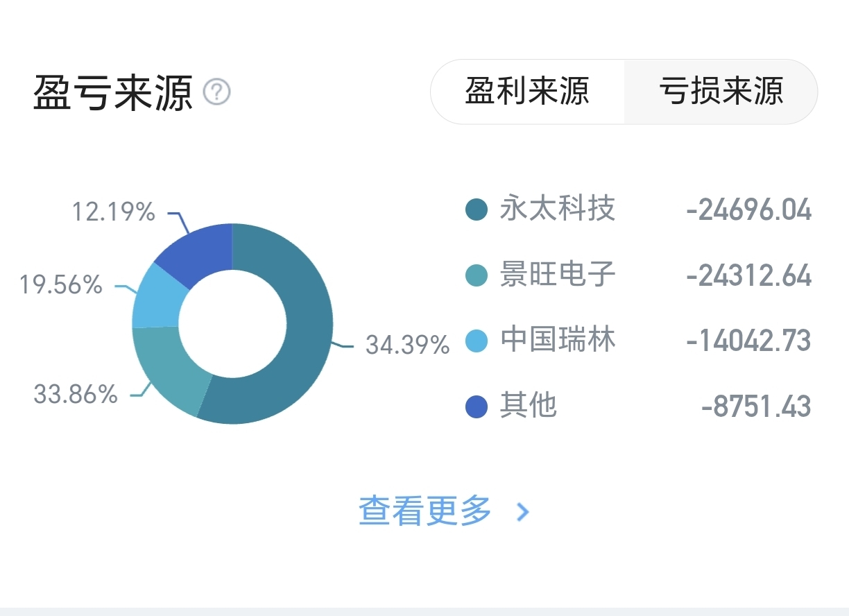Viewport: 849px width, 616px height.
Task: Select 景旺电子 legend label
Action: point(558,275)
